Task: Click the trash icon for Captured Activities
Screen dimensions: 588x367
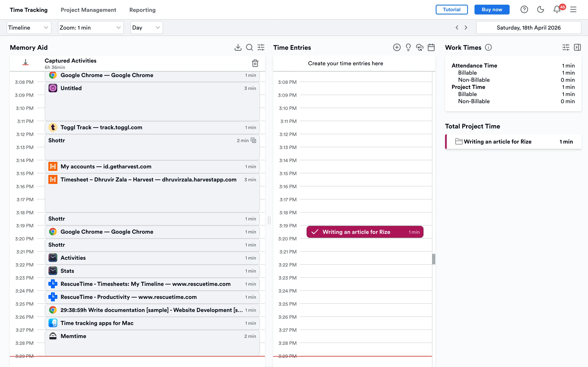Action: (x=255, y=63)
